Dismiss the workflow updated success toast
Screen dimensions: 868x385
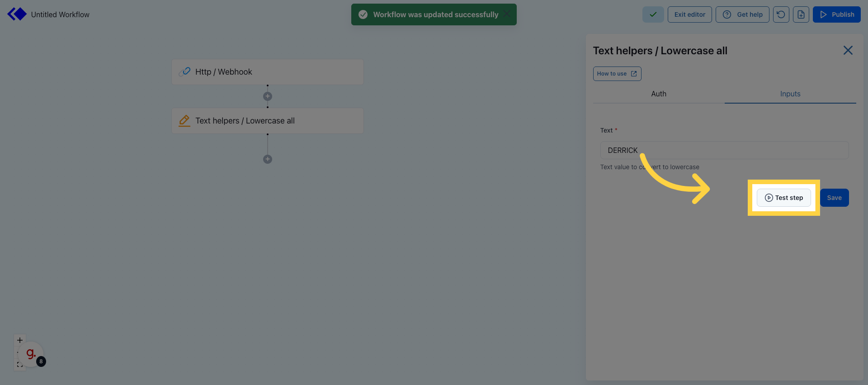507,14
